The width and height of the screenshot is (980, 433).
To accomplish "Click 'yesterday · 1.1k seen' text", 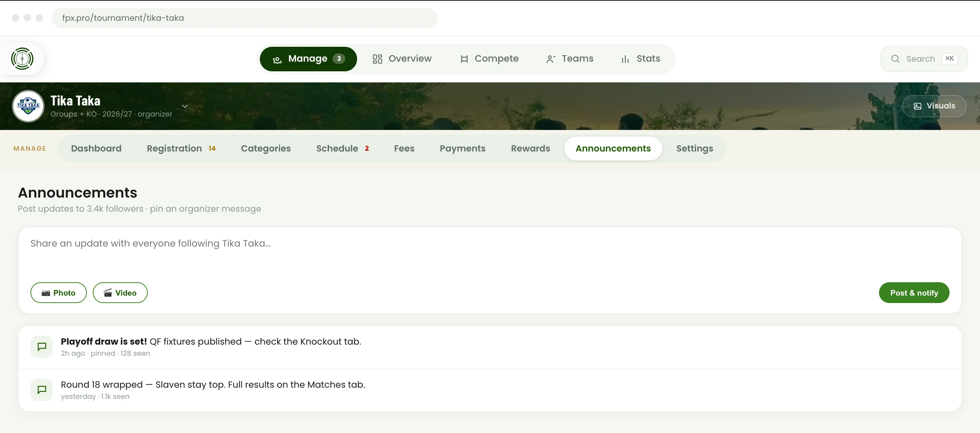I will (x=95, y=396).
